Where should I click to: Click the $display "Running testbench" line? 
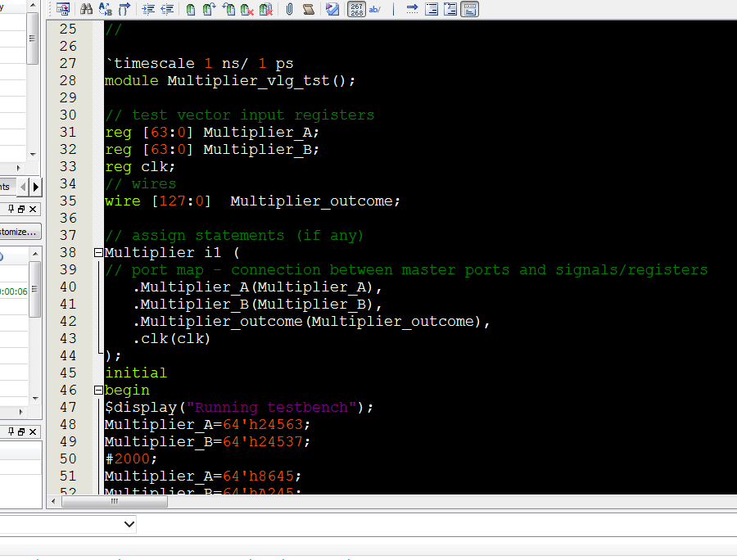click(x=239, y=408)
